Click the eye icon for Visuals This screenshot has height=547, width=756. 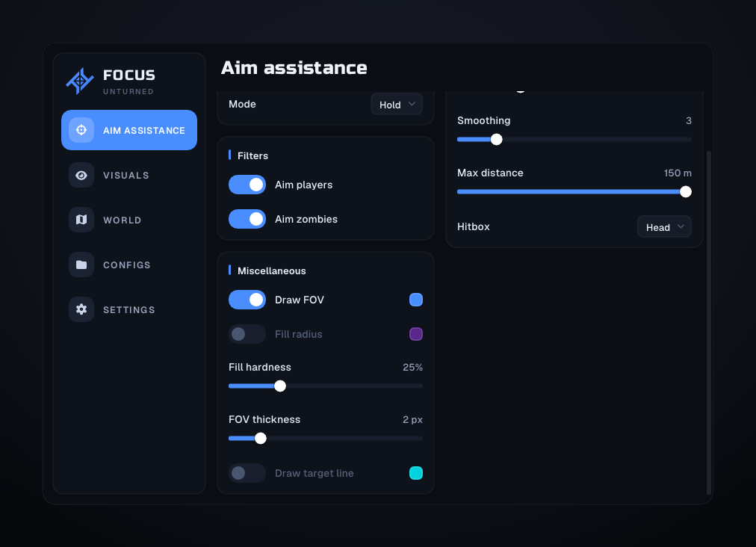(81, 175)
